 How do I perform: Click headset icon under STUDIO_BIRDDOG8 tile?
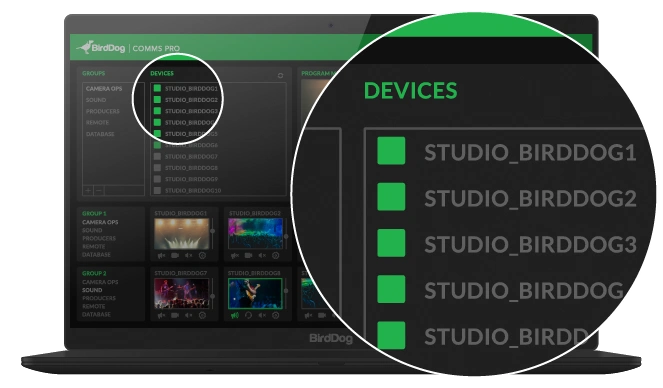248,315
